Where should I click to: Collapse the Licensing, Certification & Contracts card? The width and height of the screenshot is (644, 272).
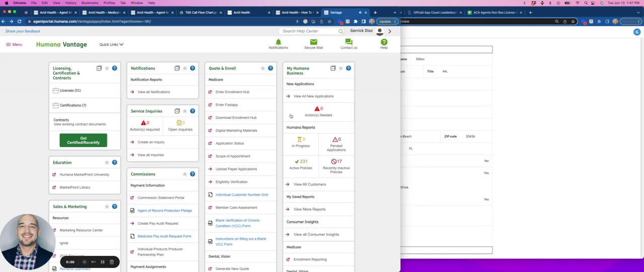[99, 68]
